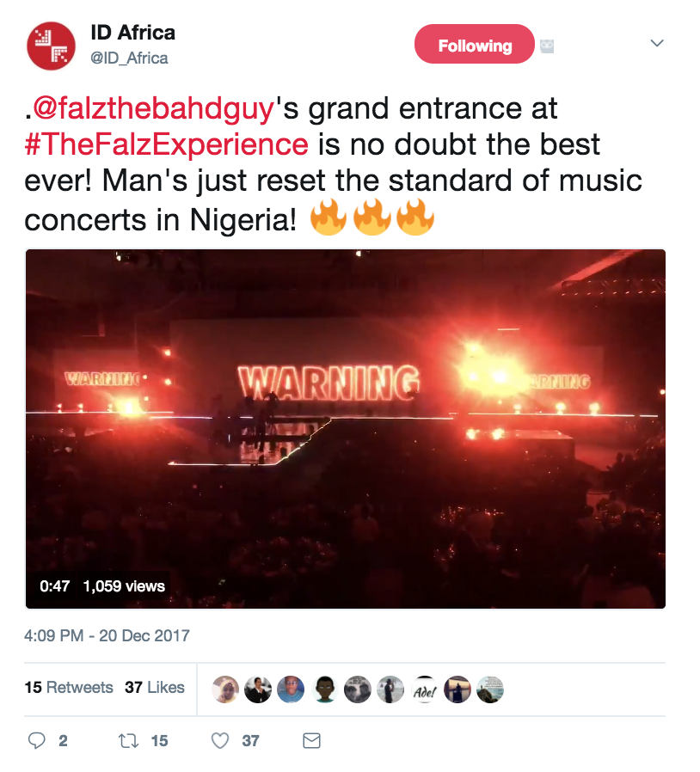Click the fourth liker avatar in row
The image size is (700, 772).
324,689
